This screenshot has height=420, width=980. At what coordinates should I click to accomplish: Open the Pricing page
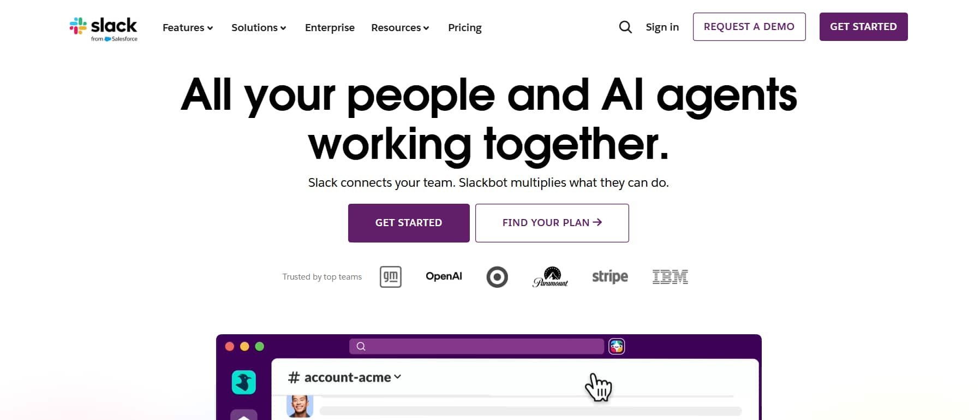point(464,27)
